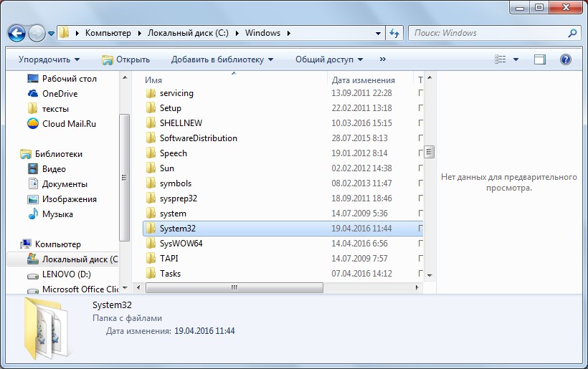Screen dimensions: 588x369
Task: Click the Открыть toolbar button
Action: pos(126,59)
